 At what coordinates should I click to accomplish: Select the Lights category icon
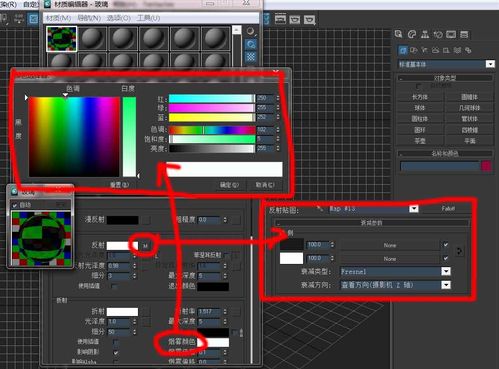point(424,50)
